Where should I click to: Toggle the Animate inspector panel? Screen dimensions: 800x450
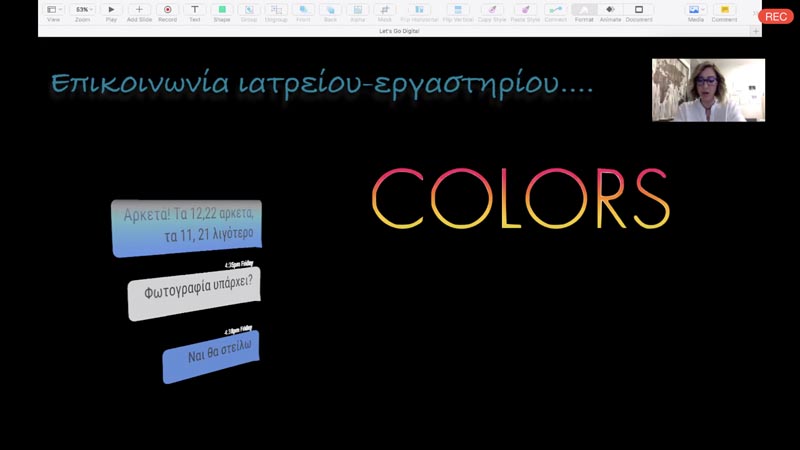tap(610, 10)
